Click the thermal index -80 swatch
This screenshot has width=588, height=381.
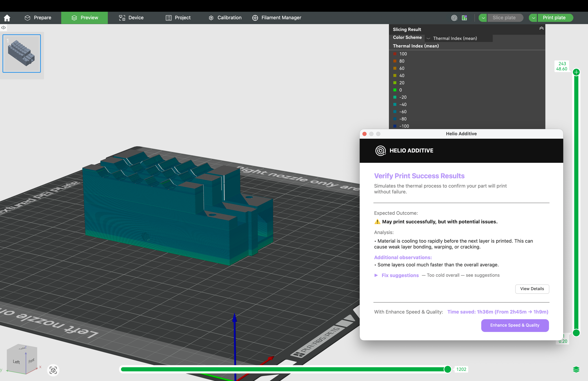point(395,119)
